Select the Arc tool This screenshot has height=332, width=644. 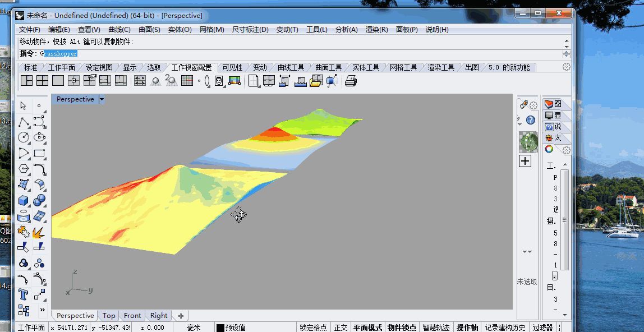point(24,154)
